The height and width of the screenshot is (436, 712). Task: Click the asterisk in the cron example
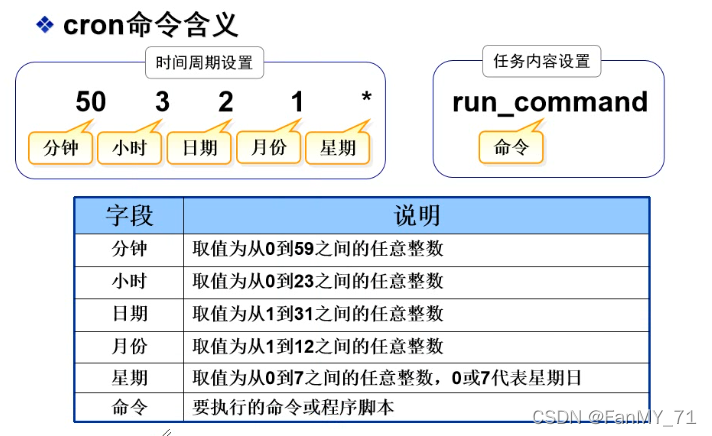366,98
